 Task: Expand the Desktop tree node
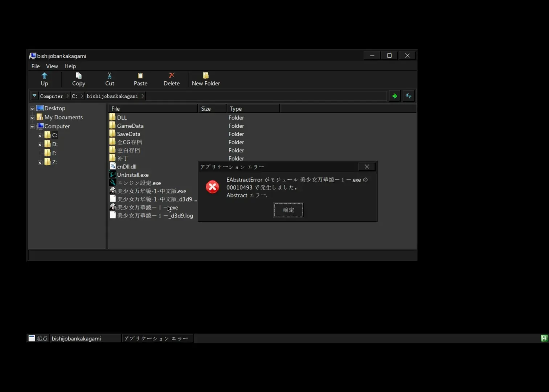(x=32, y=109)
